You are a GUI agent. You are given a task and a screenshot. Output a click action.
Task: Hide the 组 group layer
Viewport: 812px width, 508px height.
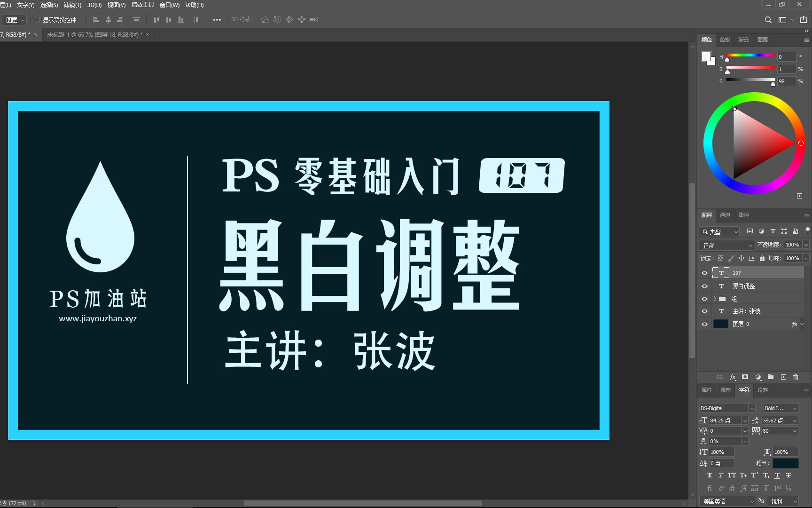[704, 299]
